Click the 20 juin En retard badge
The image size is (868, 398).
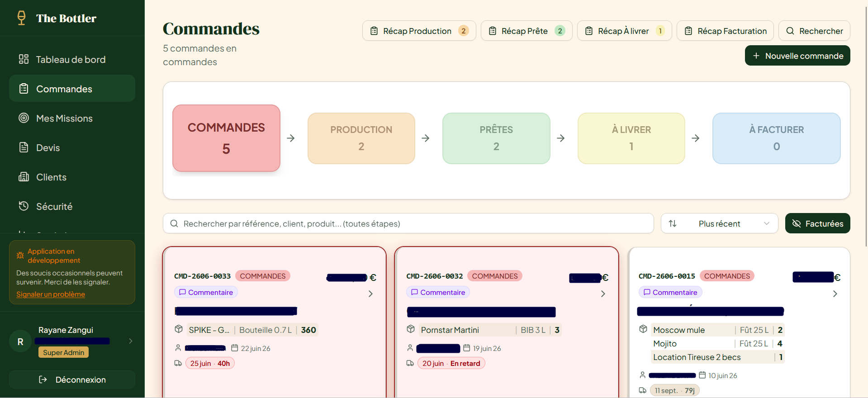click(451, 363)
